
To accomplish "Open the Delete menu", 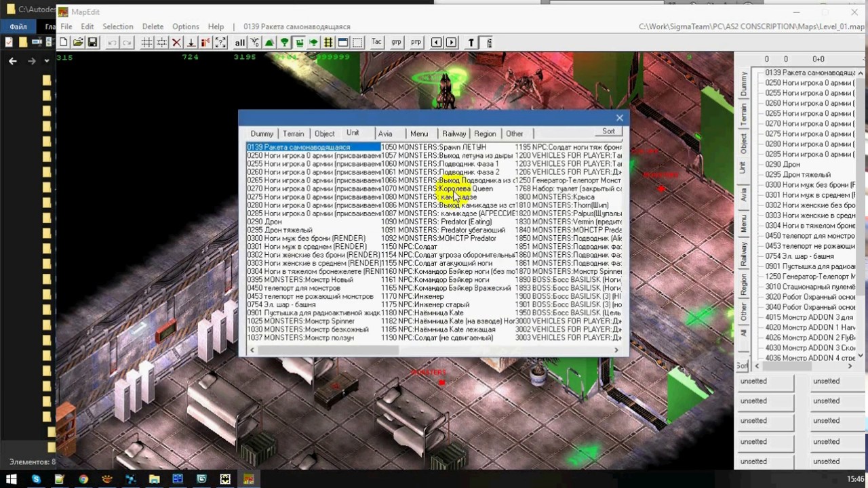I will point(153,26).
